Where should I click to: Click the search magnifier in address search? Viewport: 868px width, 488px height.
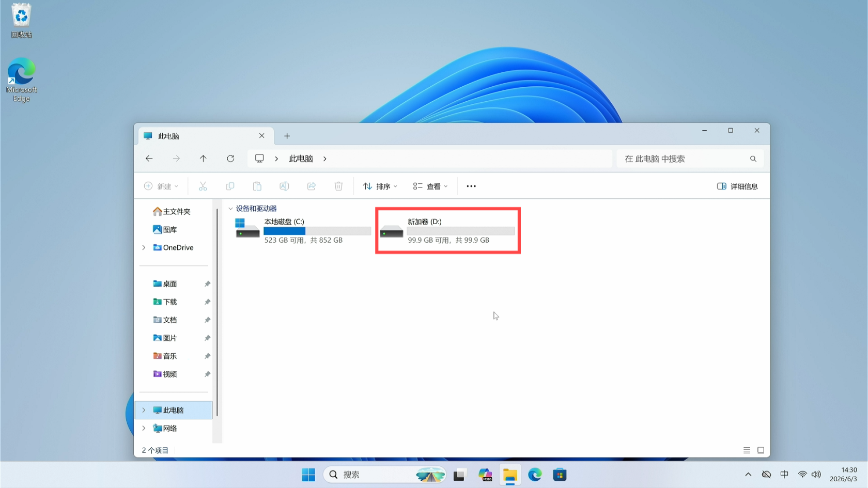pyautogui.click(x=753, y=159)
